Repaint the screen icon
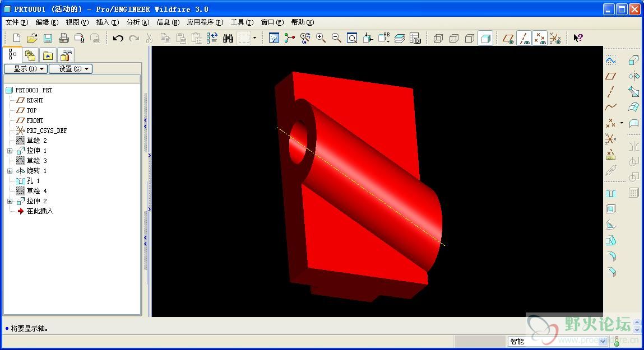 coord(274,38)
